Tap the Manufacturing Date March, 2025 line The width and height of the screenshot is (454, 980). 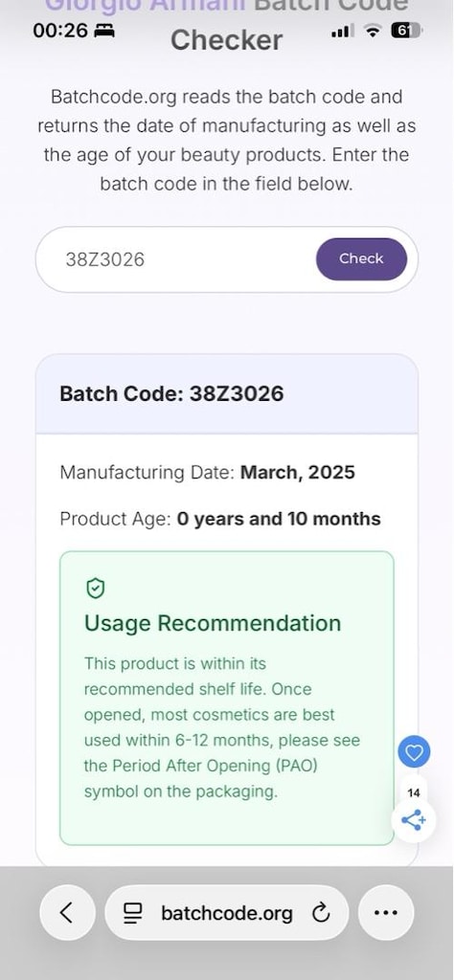(207, 472)
